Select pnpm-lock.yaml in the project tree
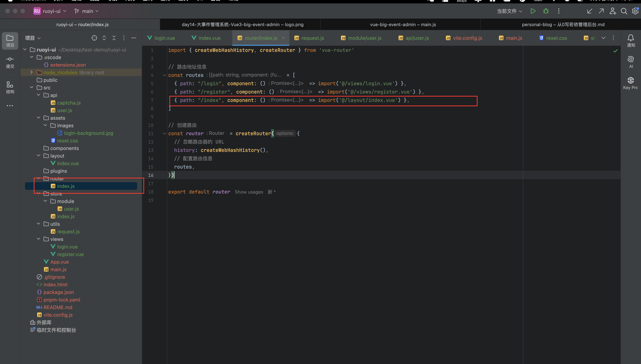The width and height of the screenshot is (641, 364). pos(62,299)
